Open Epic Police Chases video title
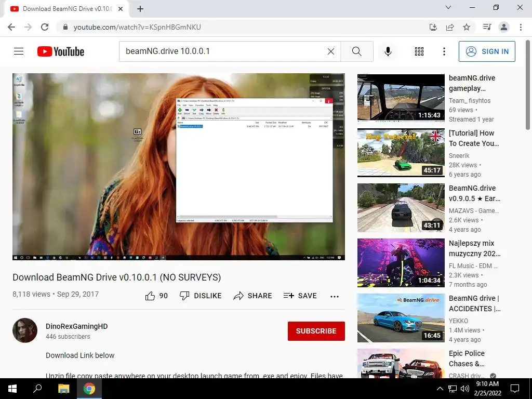532x399 pixels. [467, 358]
